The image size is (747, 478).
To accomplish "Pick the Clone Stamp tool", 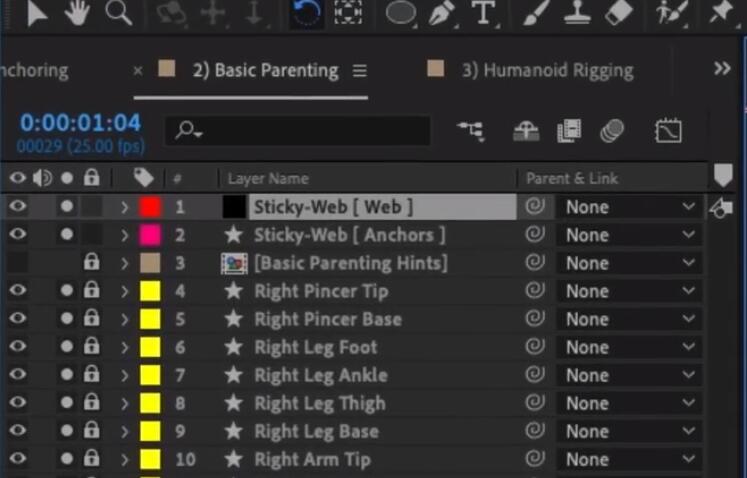I will (x=577, y=13).
